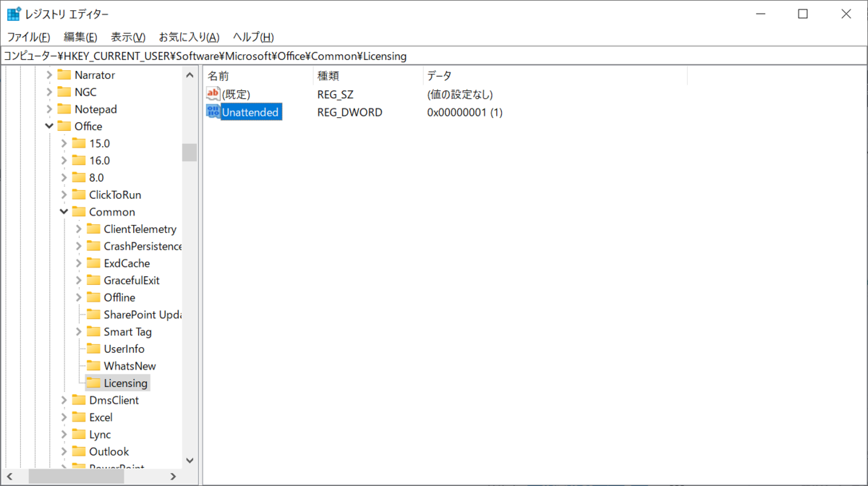Collapse the Common key
This screenshot has height=486, width=868.
coord(64,212)
